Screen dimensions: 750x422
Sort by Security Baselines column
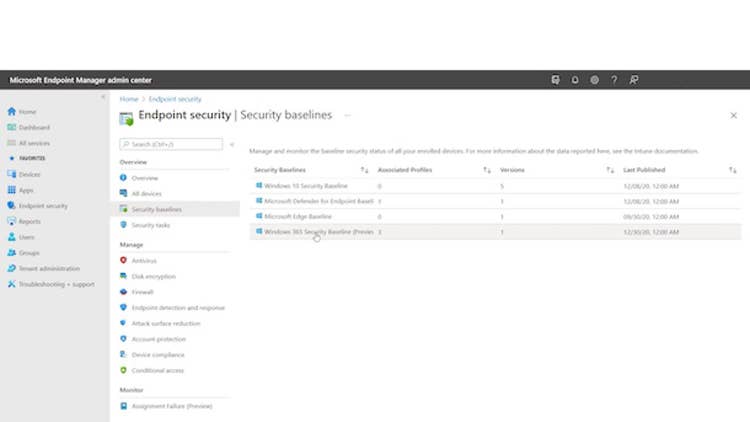(x=364, y=170)
